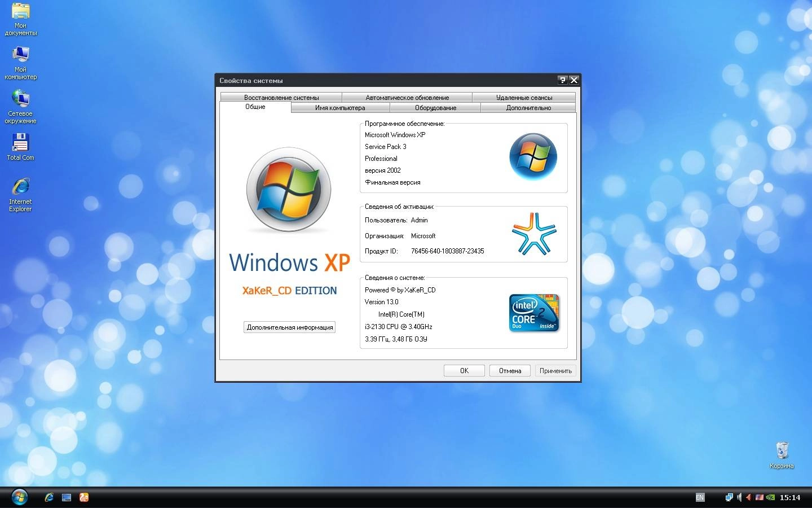Confirm with the OK button
This screenshot has width=812, height=508.
point(464,371)
